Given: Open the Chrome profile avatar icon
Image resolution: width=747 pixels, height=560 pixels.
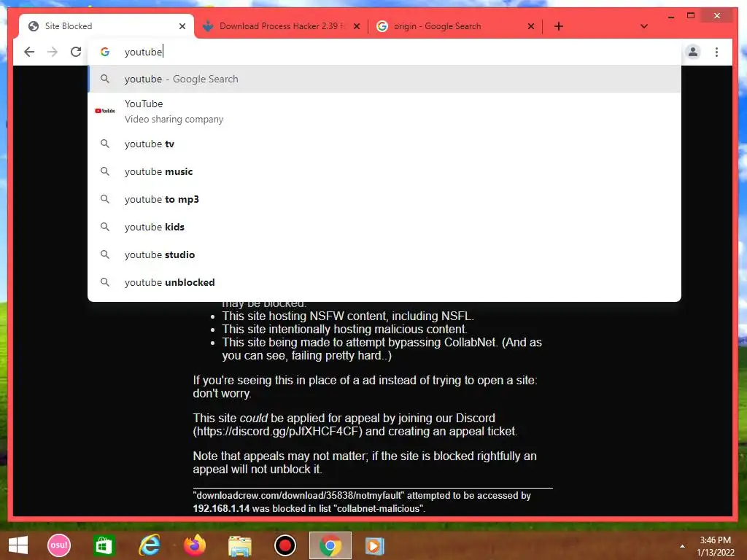Looking at the screenshot, I should coord(693,52).
